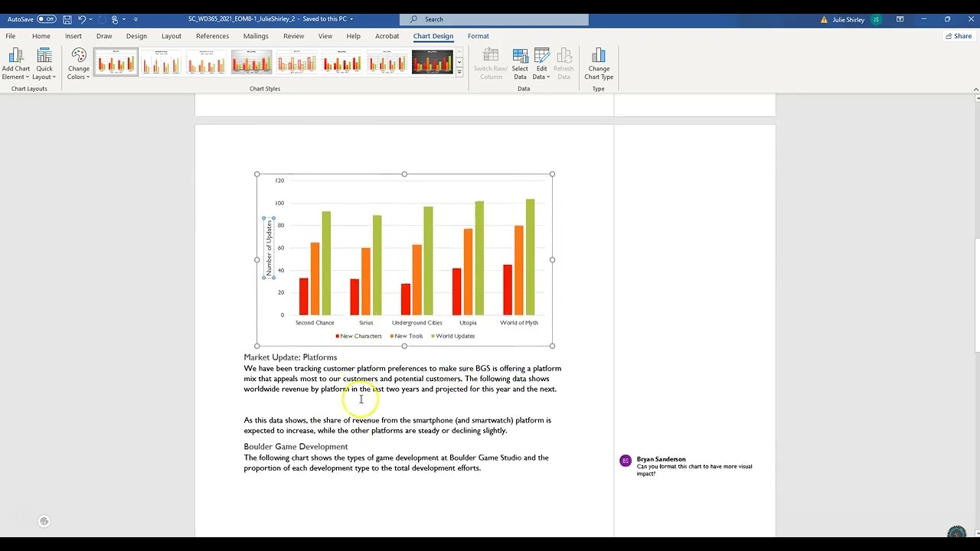Viewport: 980px width, 551px height.
Task: Undo the last action
Action: [82, 19]
